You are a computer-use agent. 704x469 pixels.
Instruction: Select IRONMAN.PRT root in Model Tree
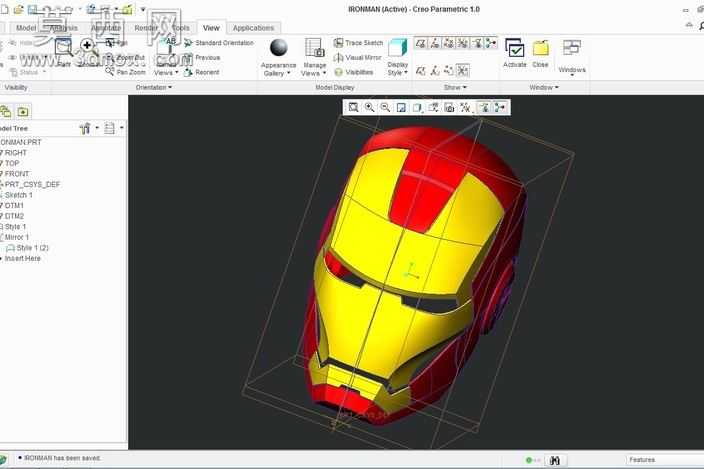21,142
